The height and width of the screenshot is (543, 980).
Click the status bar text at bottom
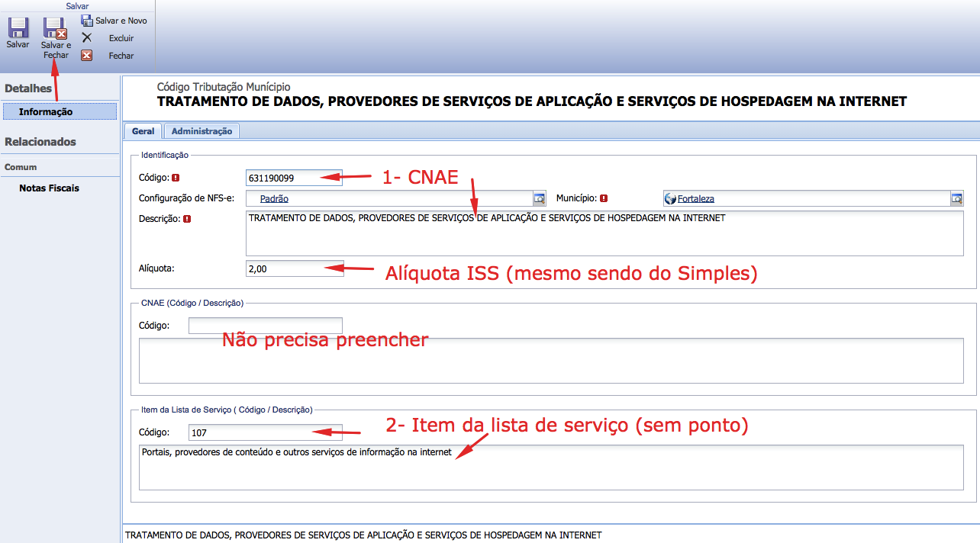pyautogui.click(x=363, y=535)
